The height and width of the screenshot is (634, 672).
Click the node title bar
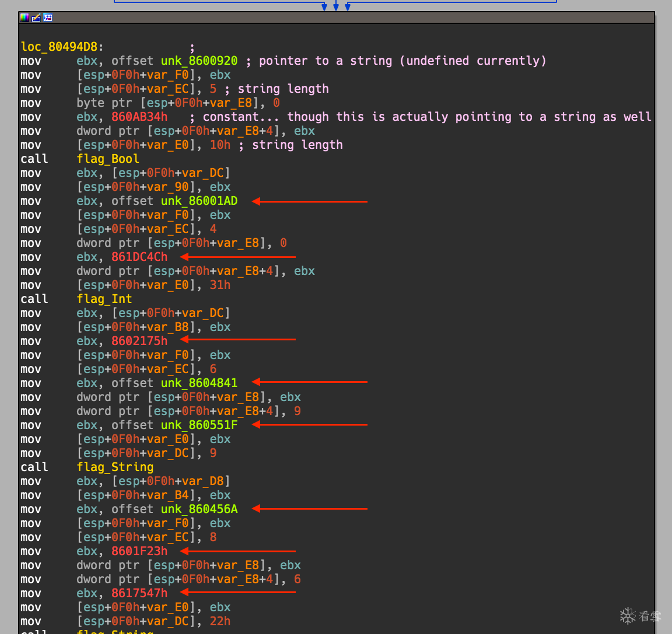tap(350, 18)
